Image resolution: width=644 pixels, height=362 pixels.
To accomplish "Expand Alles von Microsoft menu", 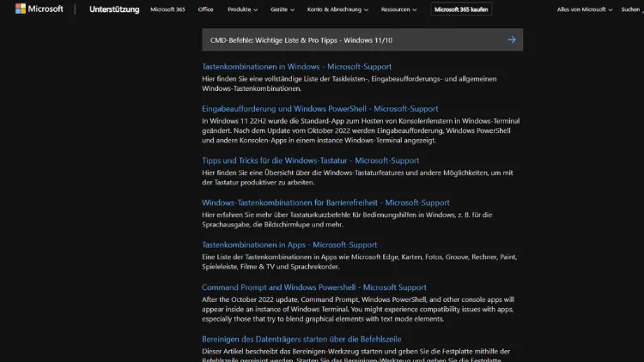I will click(x=584, y=9).
